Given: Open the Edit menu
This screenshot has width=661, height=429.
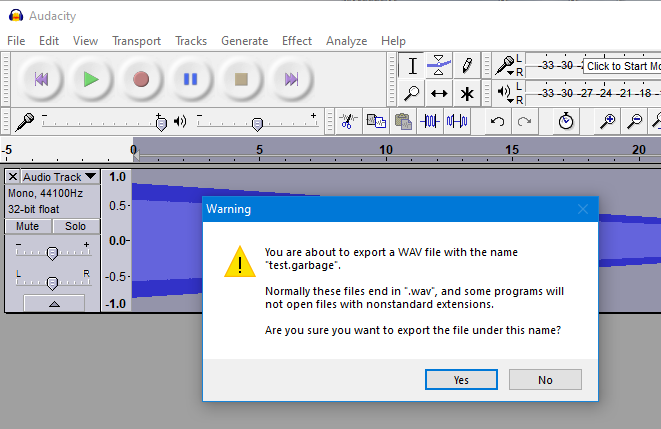Looking at the screenshot, I should 49,41.
